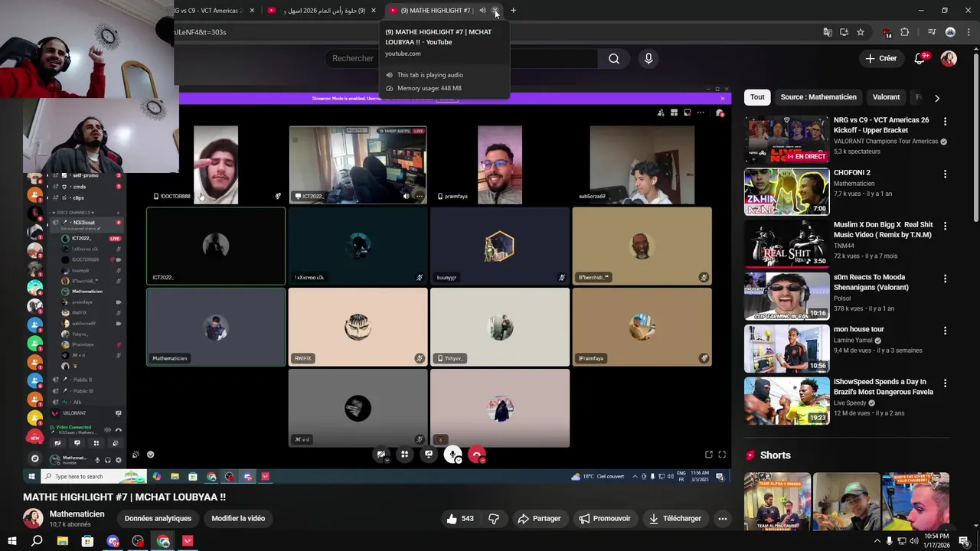Open Windows notification center icon
This screenshot has width=980, height=551.
[x=964, y=541]
